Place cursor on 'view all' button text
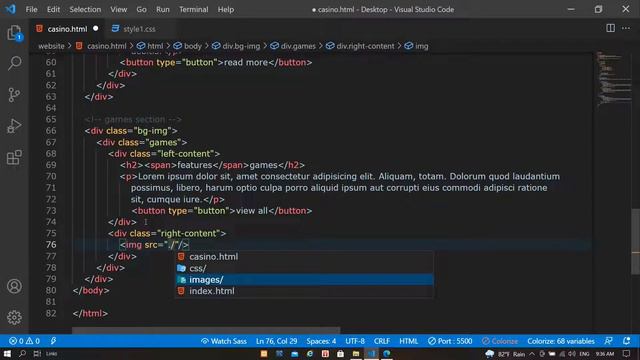This screenshot has height=360, width=640. (251, 211)
